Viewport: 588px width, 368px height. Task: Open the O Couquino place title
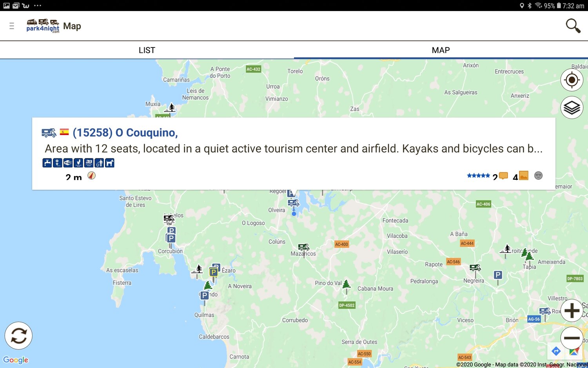pyautogui.click(x=125, y=133)
